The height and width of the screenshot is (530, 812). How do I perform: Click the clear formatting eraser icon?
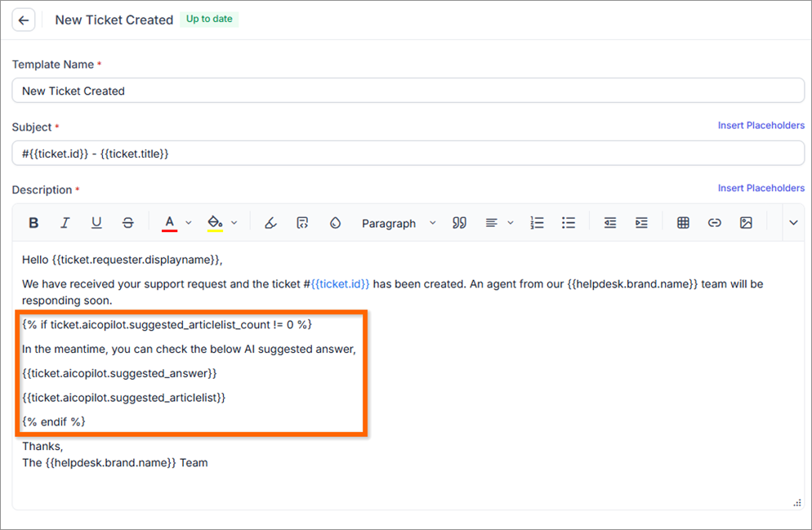pos(270,223)
